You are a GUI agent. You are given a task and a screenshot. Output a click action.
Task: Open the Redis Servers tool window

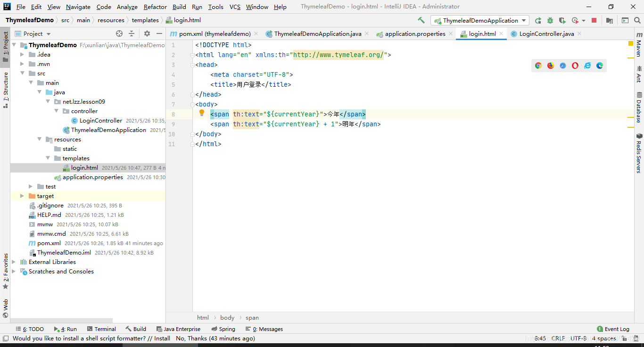click(639, 153)
